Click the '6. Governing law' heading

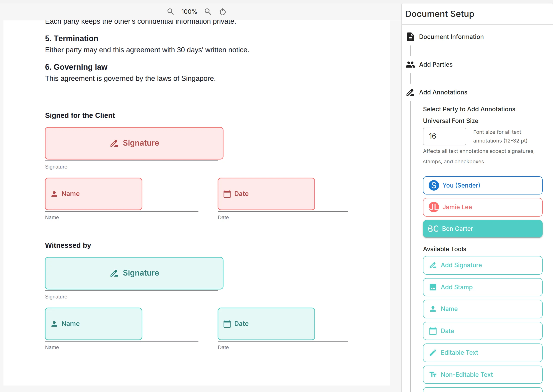pyautogui.click(x=76, y=67)
